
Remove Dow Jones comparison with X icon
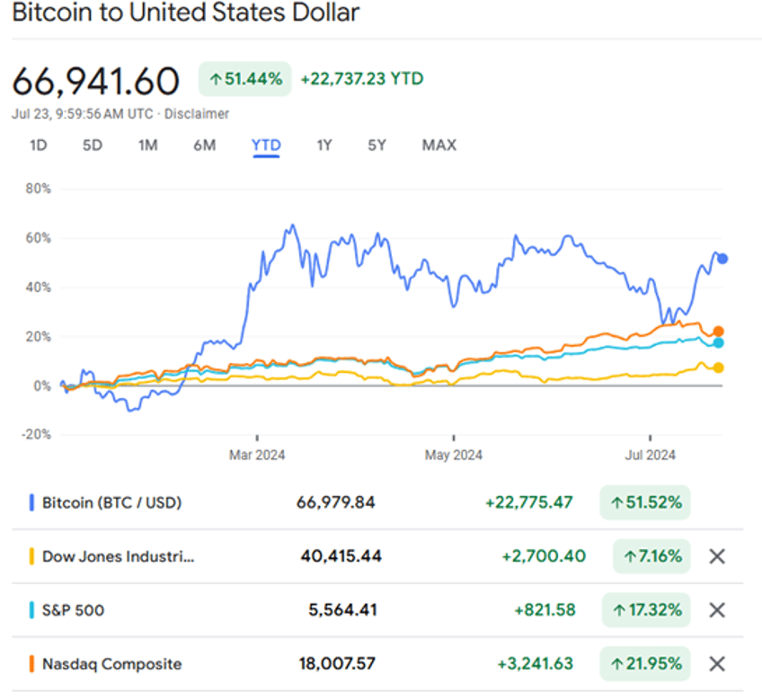(x=717, y=556)
